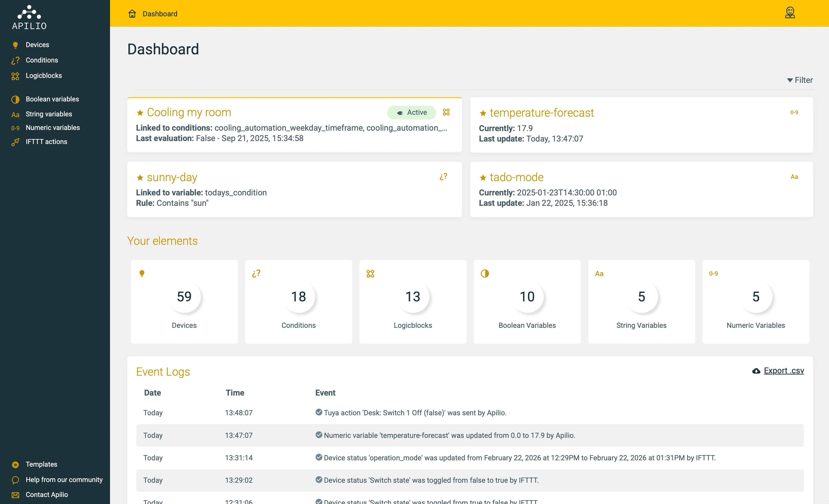Select the Conditions icon in sidebar
Image resolution: width=829 pixels, height=504 pixels.
click(15, 60)
